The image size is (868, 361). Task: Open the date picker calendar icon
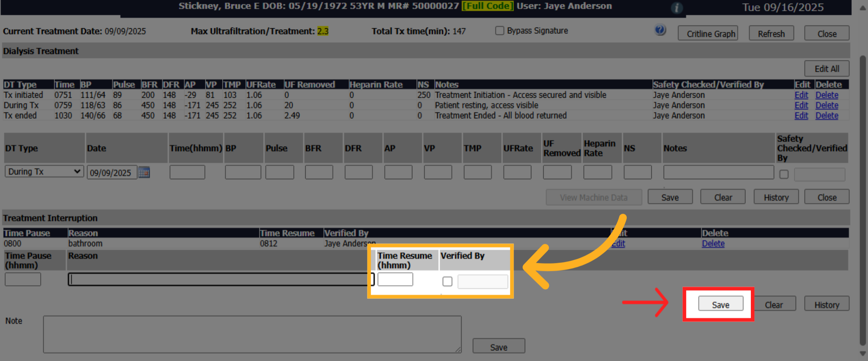144,172
